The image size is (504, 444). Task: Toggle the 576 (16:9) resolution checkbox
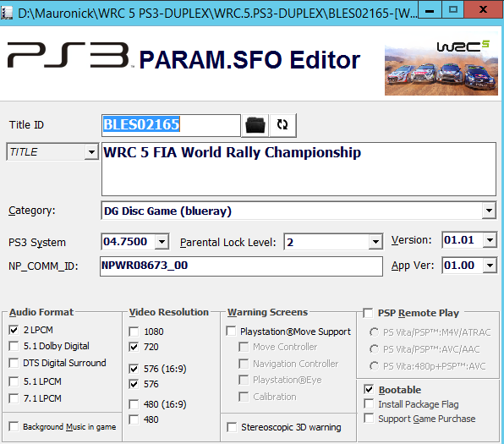click(x=134, y=369)
